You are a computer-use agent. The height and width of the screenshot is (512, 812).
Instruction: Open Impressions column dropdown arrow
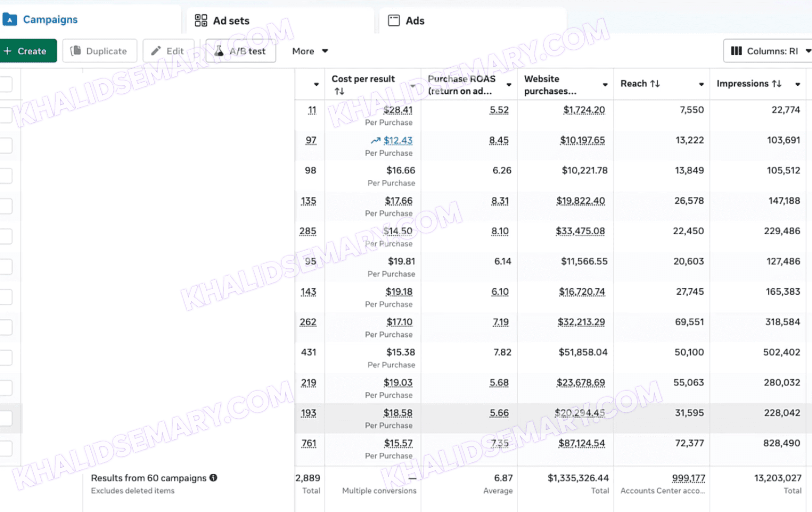pyautogui.click(x=797, y=84)
